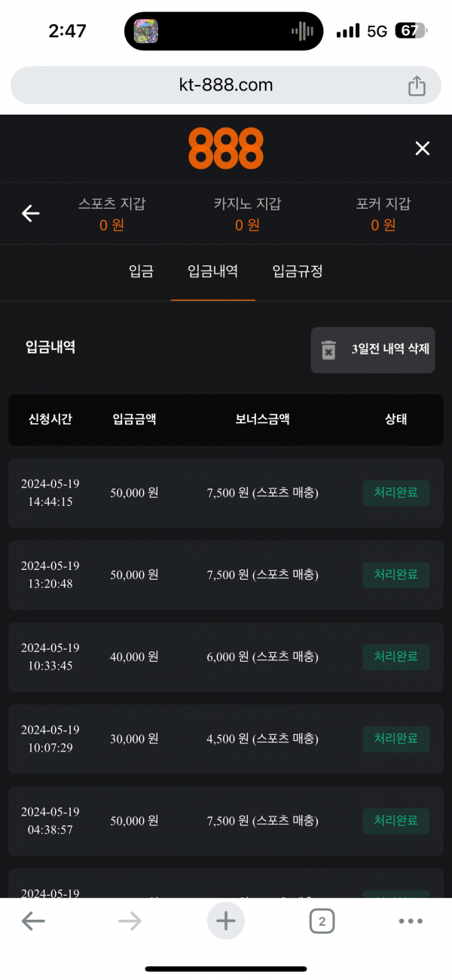452x980 pixels.
Task: Go back using browser bottom back arrow
Action: (33, 920)
